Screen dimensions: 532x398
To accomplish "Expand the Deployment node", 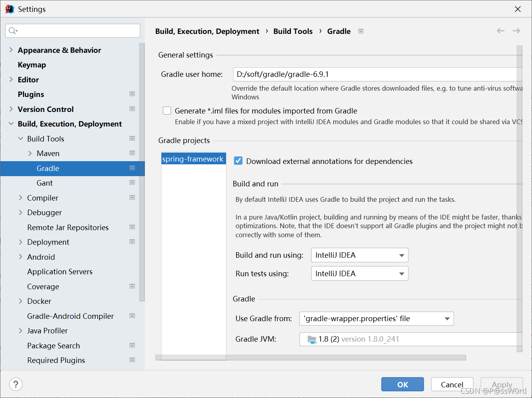I will coord(20,242).
